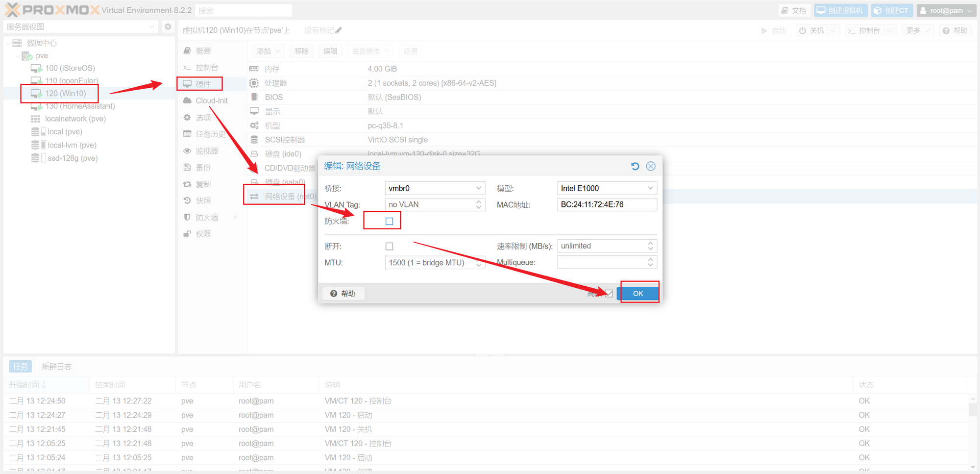The image size is (980, 474).
Task: Open the root@pam user menu
Action: 946,10
